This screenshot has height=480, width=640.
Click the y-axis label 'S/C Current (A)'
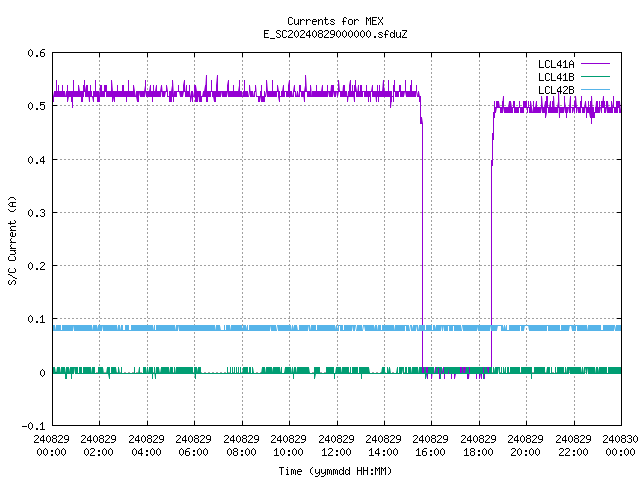pos(12,240)
